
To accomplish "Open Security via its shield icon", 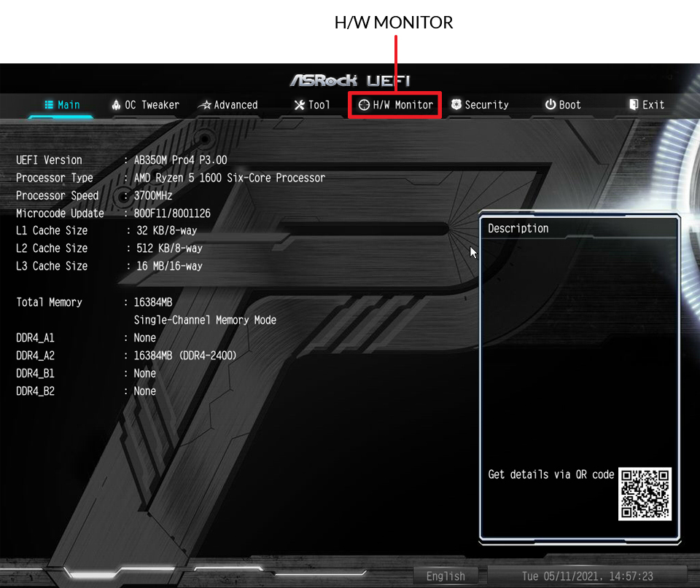I will 456,105.
